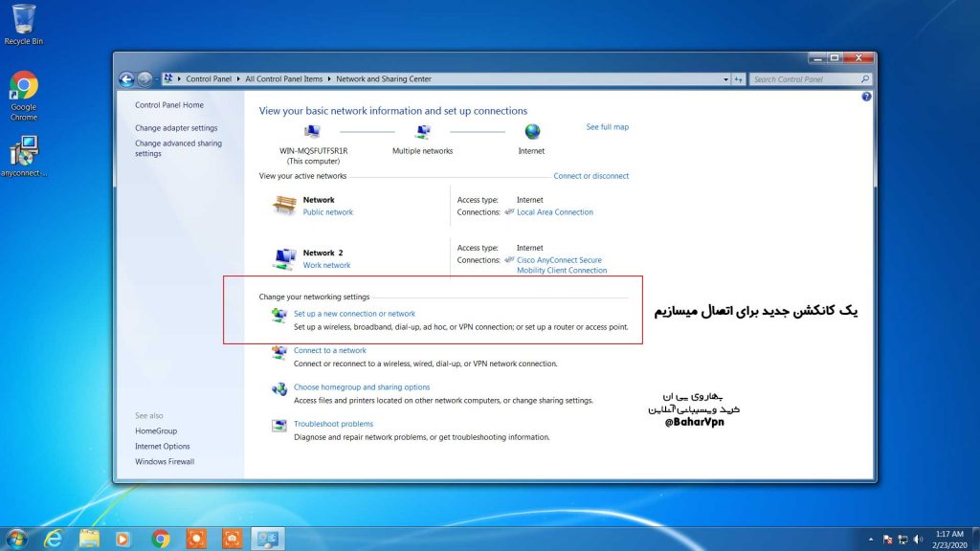Show hidden system tray icons arrow

[870, 540]
